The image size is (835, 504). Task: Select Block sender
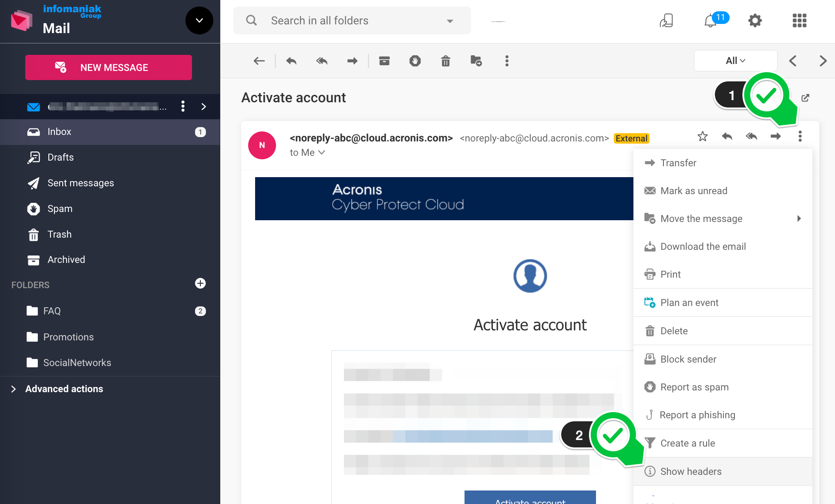(723, 359)
